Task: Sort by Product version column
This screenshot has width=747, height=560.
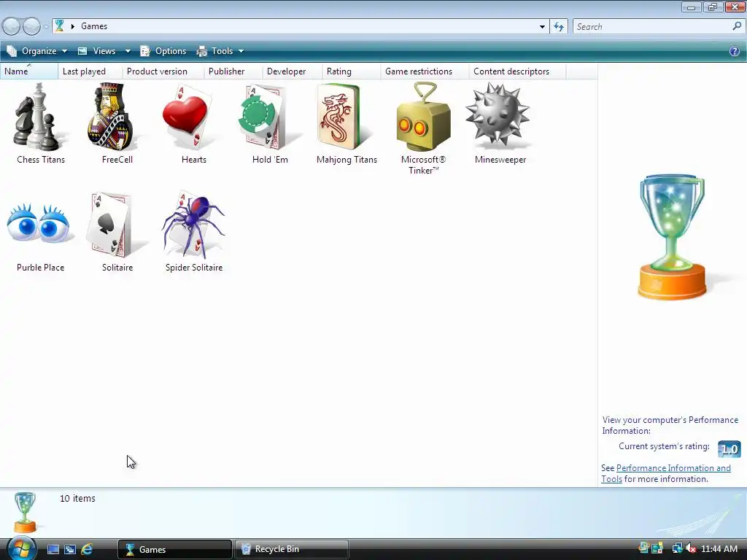Action: tap(163, 71)
